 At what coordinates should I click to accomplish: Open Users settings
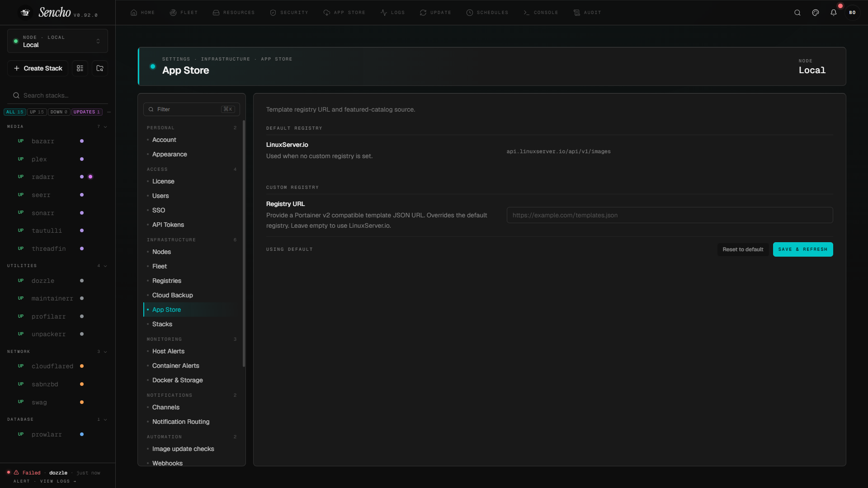pos(192,196)
